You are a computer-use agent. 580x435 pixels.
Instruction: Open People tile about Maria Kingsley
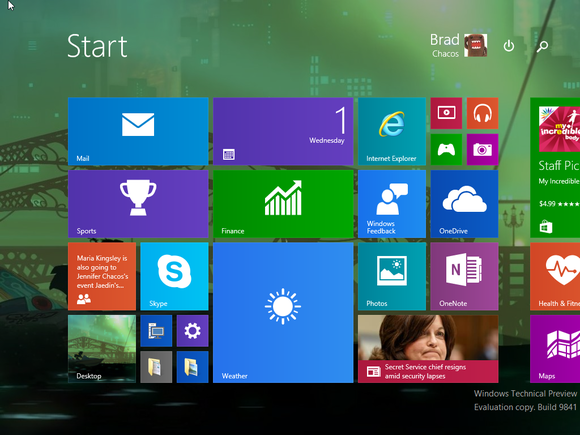102,276
